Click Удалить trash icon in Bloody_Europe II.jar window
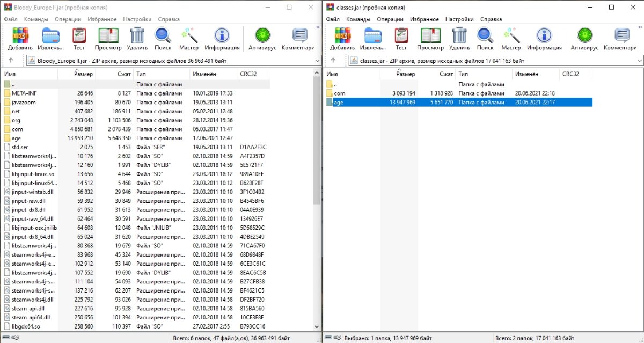This screenshot has width=644, height=343. [x=137, y=35]
